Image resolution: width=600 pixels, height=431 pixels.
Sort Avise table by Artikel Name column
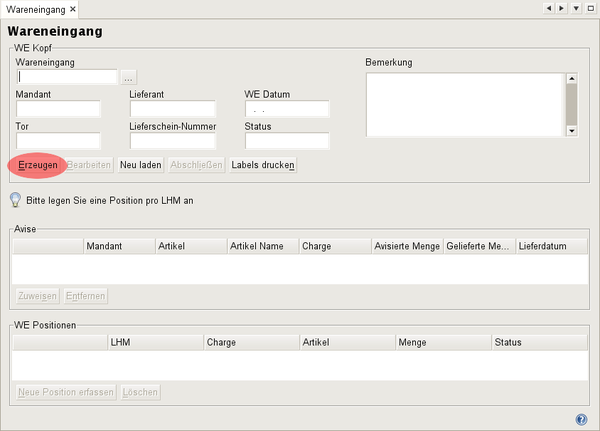[263, 246]
